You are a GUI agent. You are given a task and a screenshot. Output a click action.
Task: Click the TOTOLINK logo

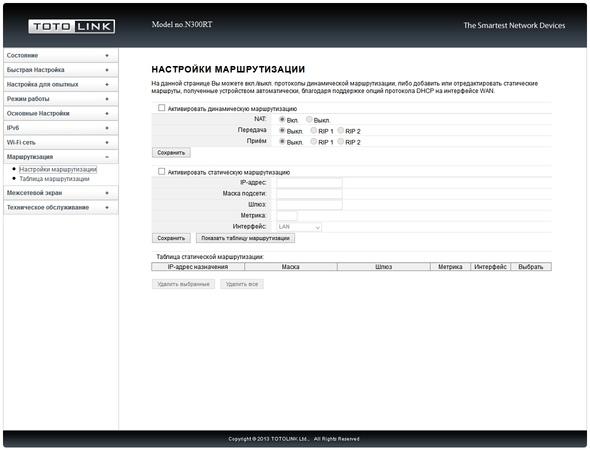pos(71,26)
